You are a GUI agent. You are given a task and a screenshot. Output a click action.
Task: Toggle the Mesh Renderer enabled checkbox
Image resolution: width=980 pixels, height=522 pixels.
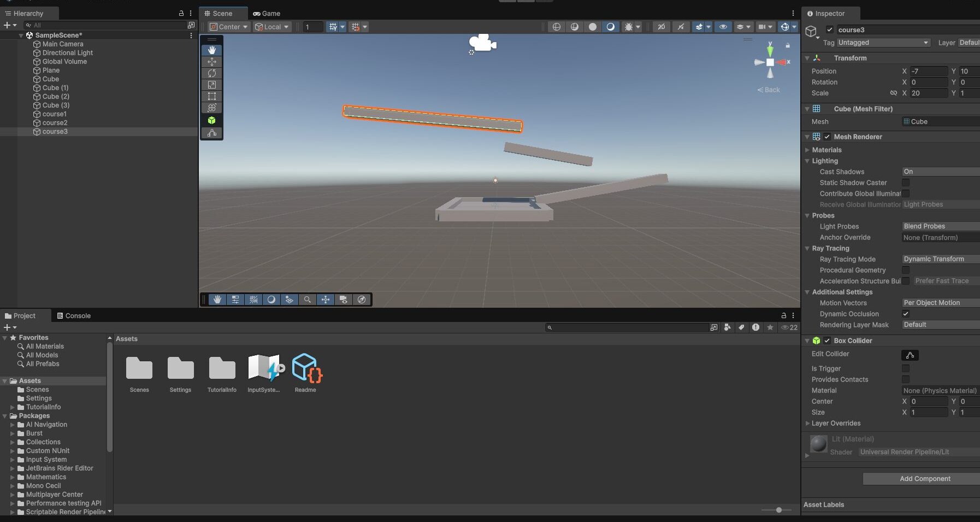tap(827, 137)
